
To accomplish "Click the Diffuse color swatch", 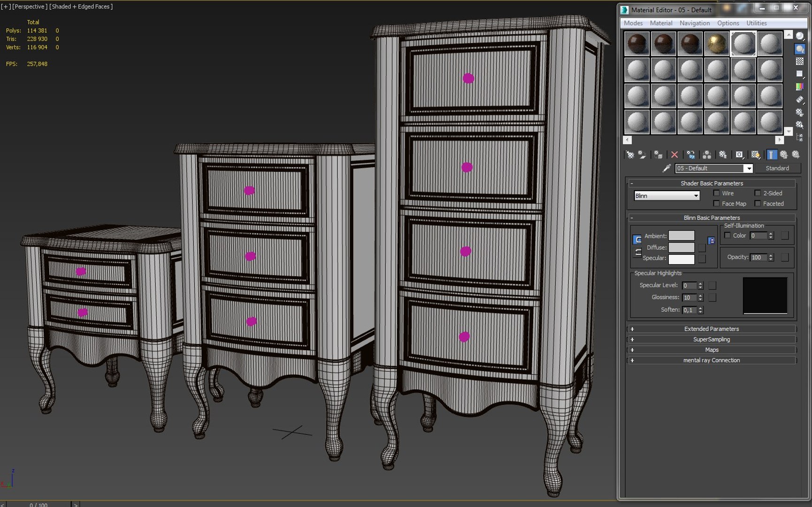I will pos(682,247).
